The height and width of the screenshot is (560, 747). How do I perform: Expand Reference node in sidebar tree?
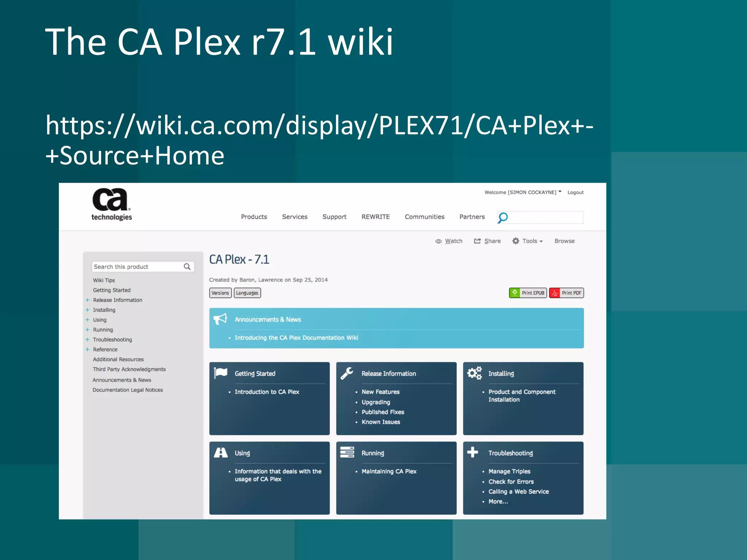88,349
